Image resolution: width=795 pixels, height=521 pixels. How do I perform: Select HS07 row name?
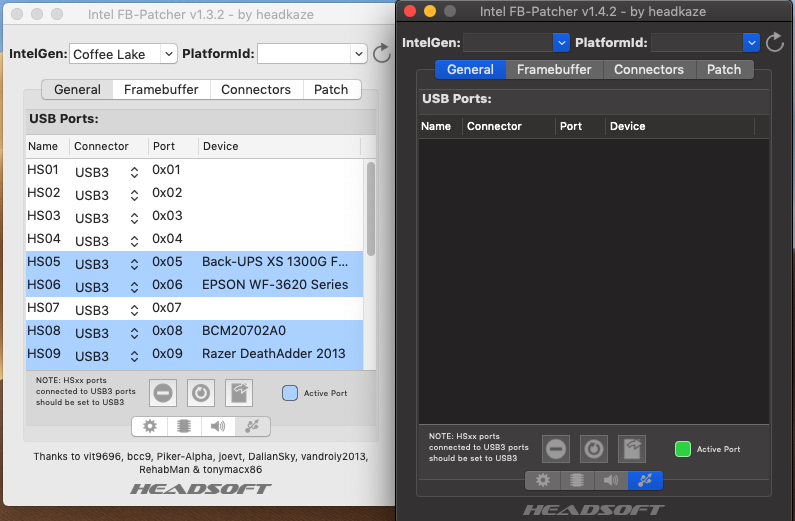point(43,308)
